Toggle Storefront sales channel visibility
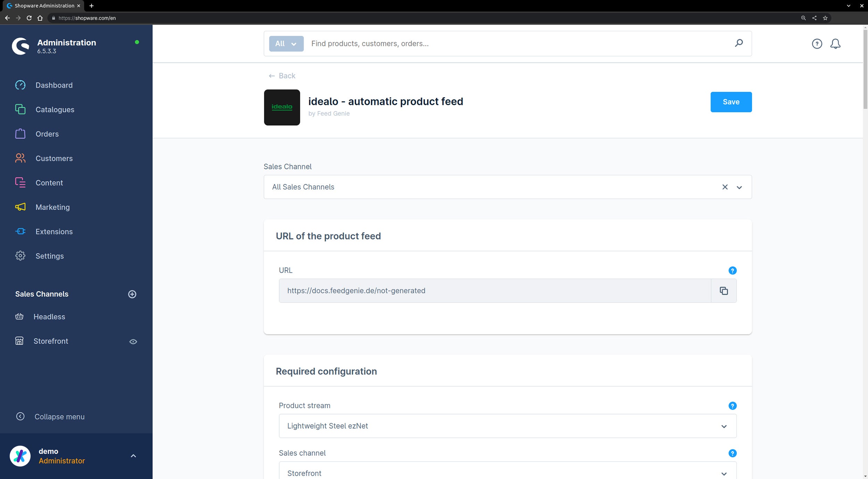The image size is (868, 479). pyautogui.click(x=133, y=341)
